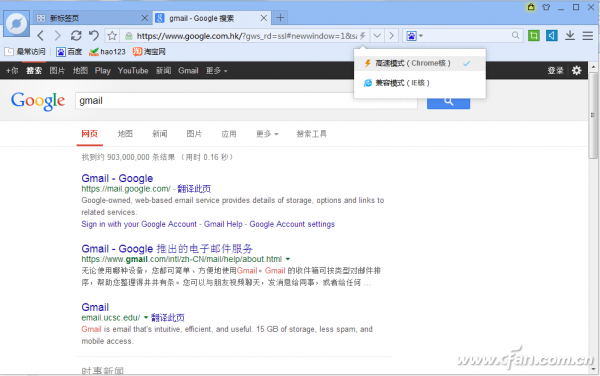
Task: Select the gmail - Google 搜索 tab
Action: point(211,18)
